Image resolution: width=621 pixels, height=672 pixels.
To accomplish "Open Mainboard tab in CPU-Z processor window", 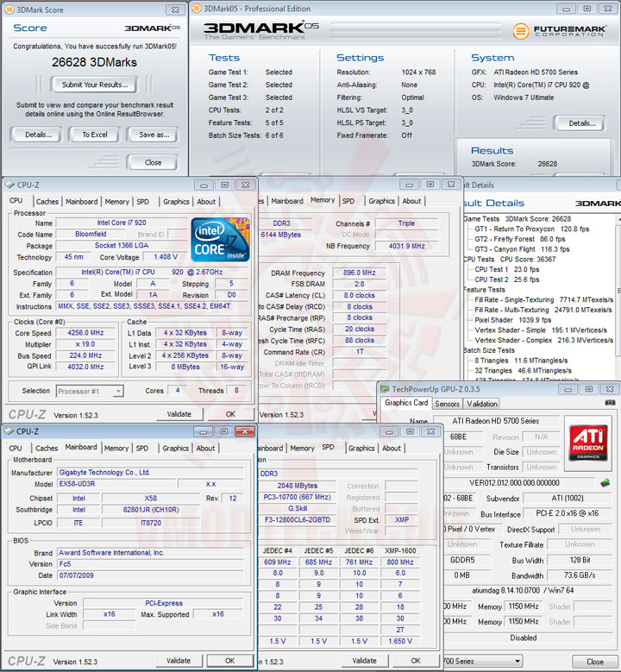I will click(x=81, y=202).
